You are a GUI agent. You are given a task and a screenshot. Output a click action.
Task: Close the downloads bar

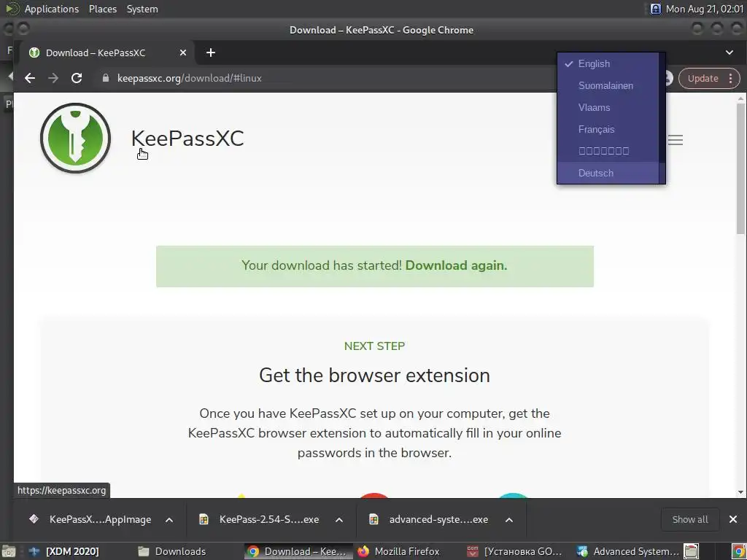[x=732, y=519]
